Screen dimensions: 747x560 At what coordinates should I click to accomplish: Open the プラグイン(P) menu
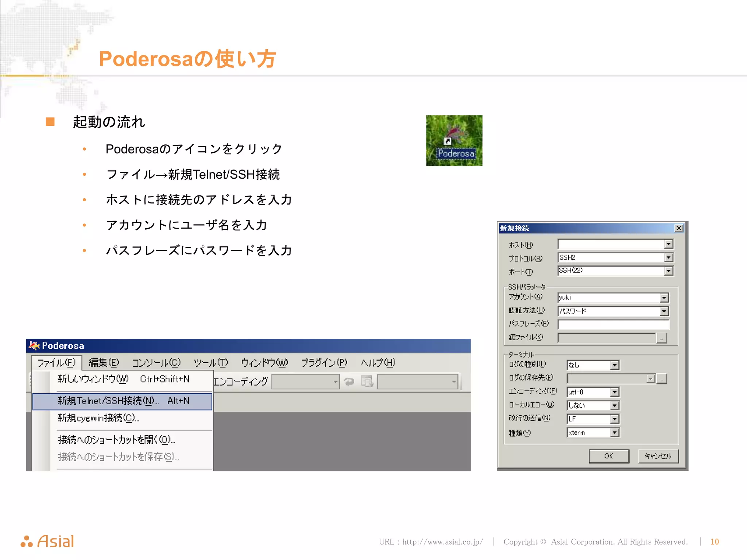click(x=324, y=362)
